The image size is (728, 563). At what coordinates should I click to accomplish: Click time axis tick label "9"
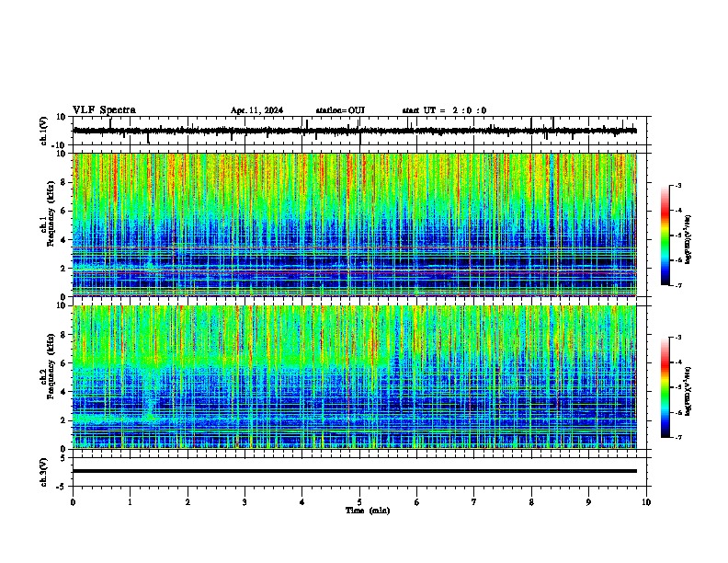click(588, 502)
